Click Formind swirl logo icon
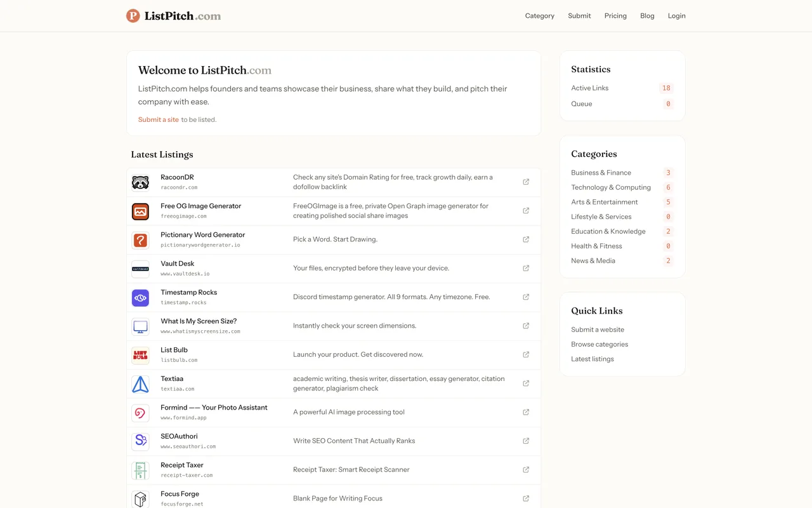812x508 pixels. click(x=140, y=413)
